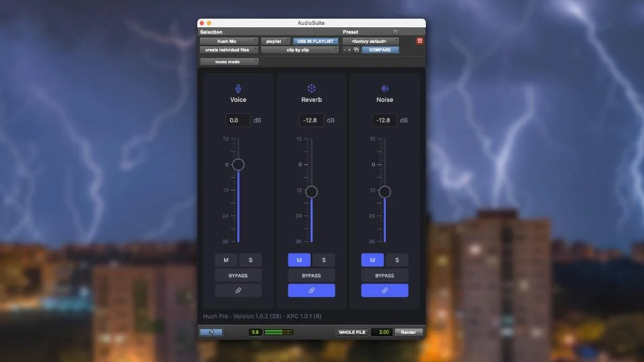Image resolution: width=644 pixels, height=362 pixels.
Task: Click the Render button
Action: tap(409, 332)
